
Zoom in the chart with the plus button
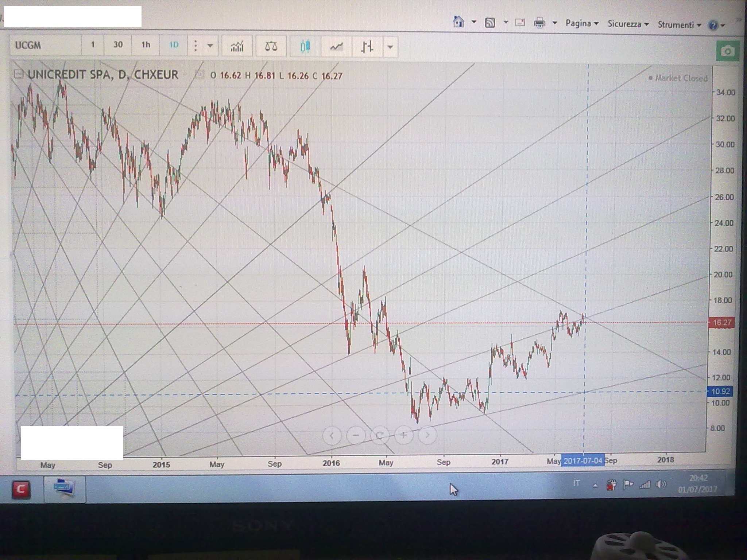click(403, 435)
